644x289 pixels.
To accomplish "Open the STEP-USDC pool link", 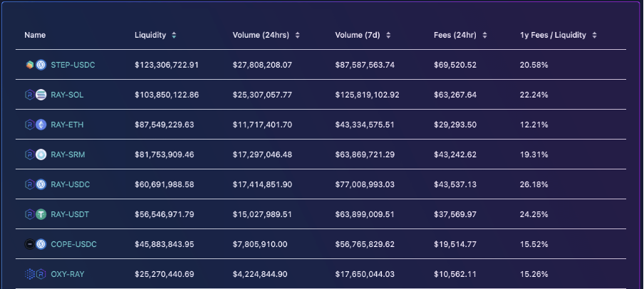I will point(73,65).
